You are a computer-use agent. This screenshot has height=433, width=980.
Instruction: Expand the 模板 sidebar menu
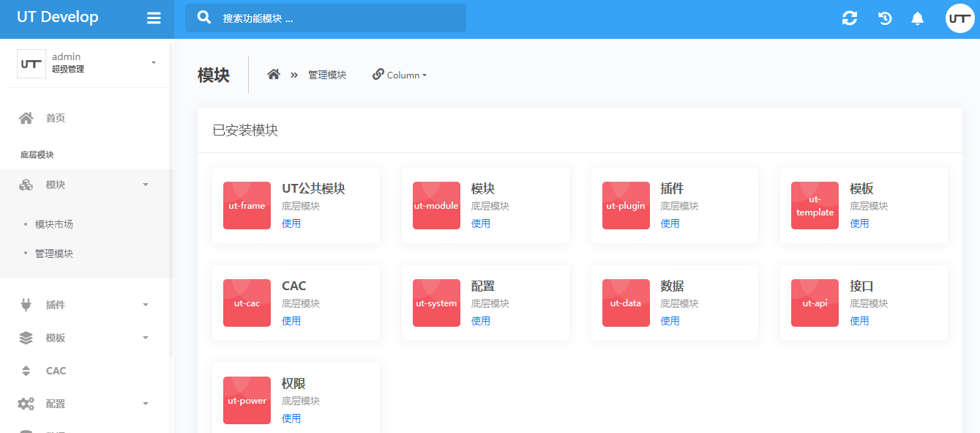(x=85, y=338)
